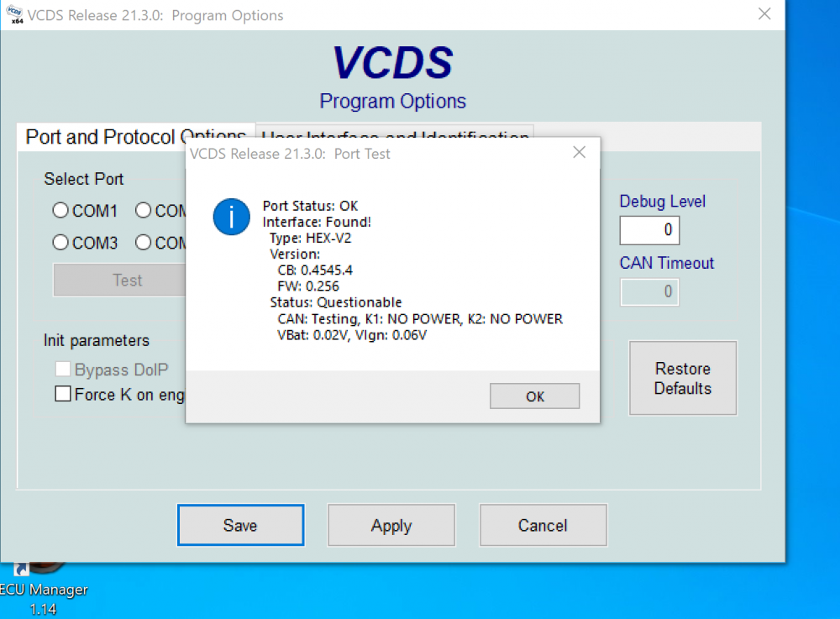Click 'VBat: 0.02V, VIgn: 0.06V' text
This screenshot has width=840, height=619.
pos(352,335)
